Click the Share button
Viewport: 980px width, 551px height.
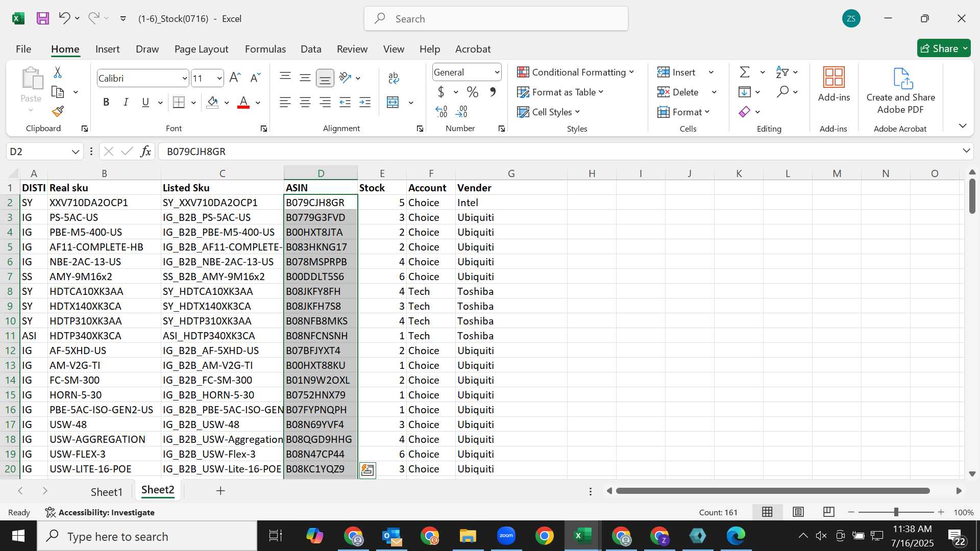944,48
